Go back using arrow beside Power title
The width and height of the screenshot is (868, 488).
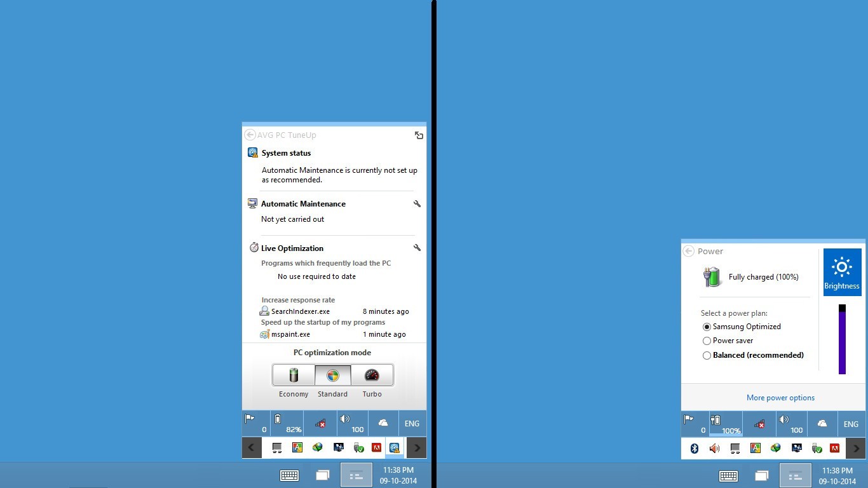tap(688, 251)
